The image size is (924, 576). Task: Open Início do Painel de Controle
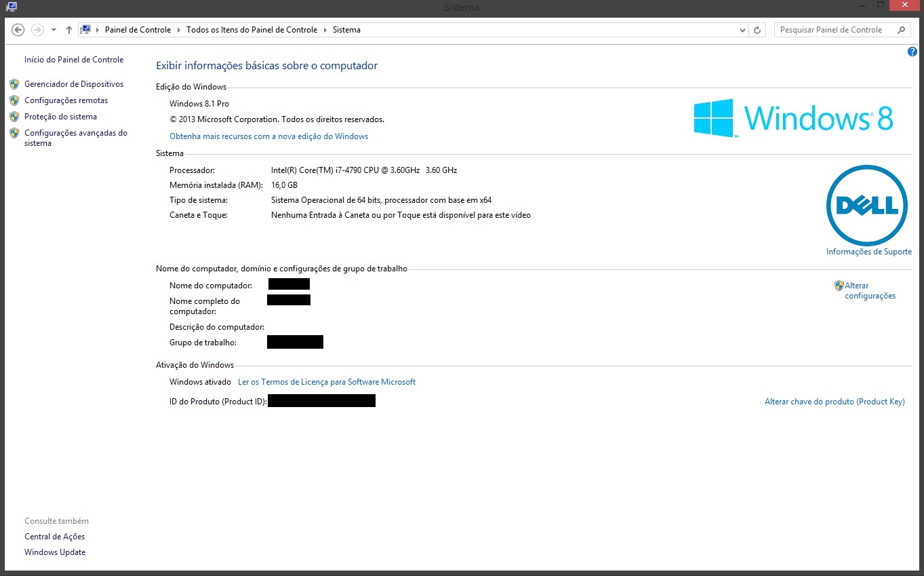click(74, 60)
